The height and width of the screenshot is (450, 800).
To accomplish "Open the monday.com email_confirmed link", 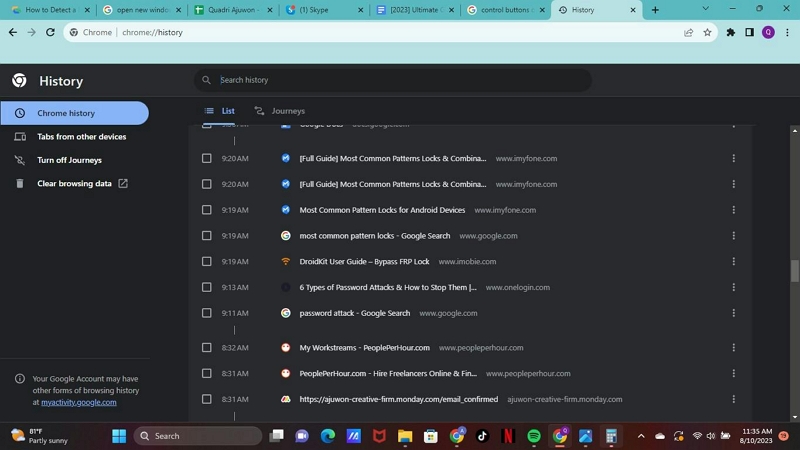I will [x=398, y=399].
